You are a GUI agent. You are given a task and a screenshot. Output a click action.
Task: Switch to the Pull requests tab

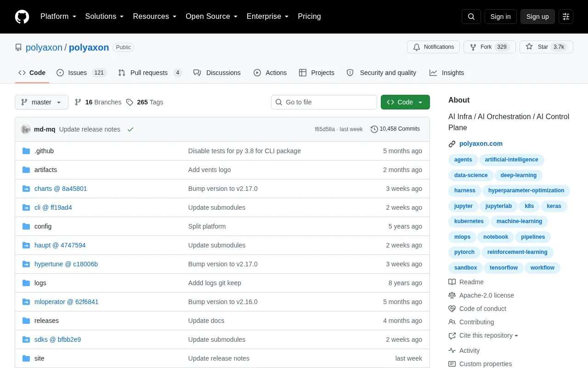[x=150, y=73]
